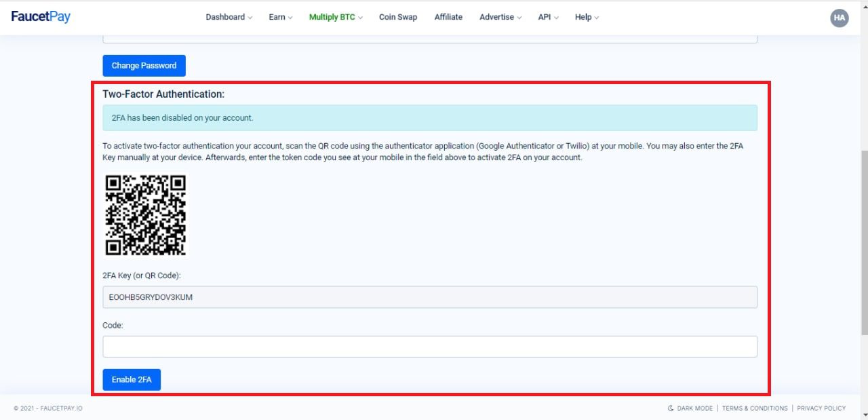The image size is (868, 420).
Task: Go to Coin Swap page
Action: click(398, 17)
